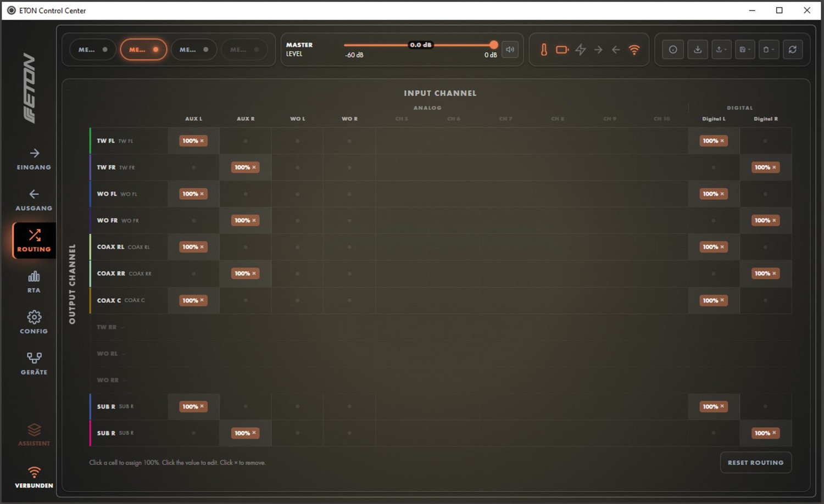The width and height of the screenshot is (824, 504).
Task: Click the disabled TW RR row label
Action: pos(107,327)
